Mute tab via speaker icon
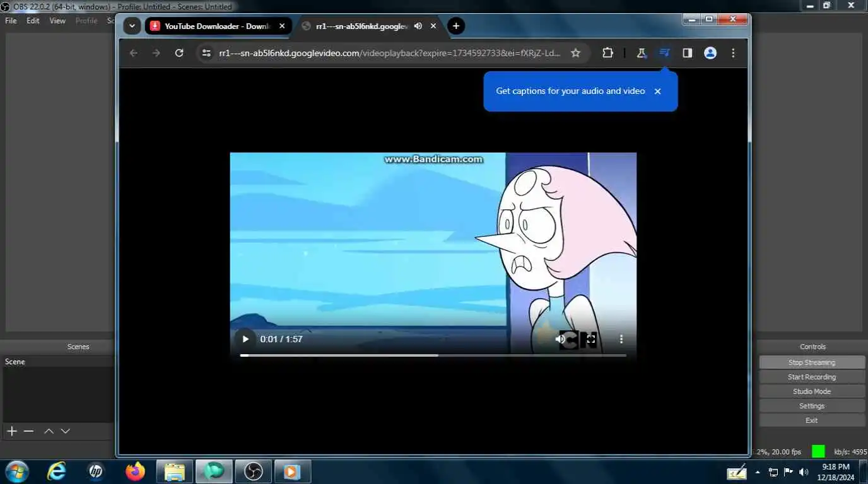This screenshot has height=484, width=868. [418, 26]
